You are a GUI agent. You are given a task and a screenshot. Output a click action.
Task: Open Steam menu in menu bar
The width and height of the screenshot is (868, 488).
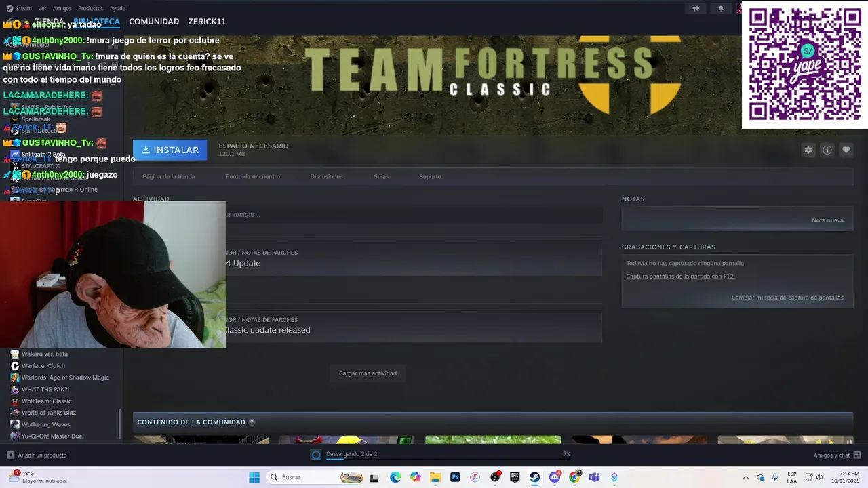24,8
